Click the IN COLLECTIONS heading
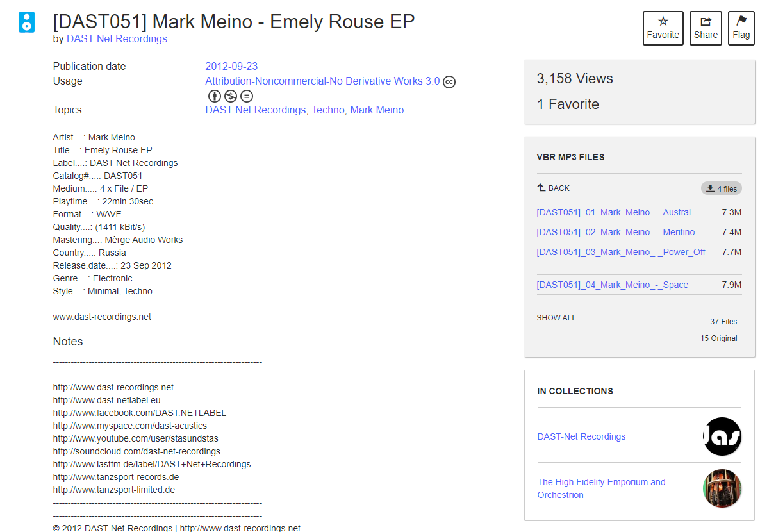Screen dimensions: 760x532 click(575, 391)
